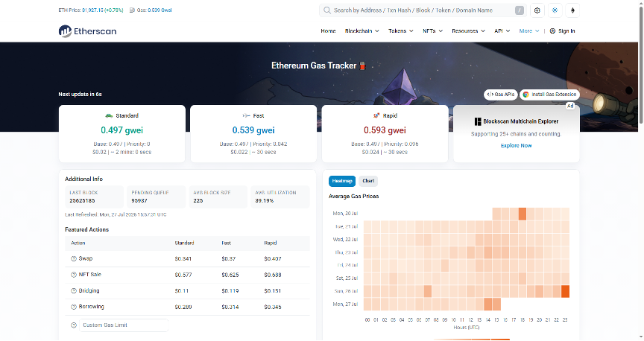Click the Rapid speed rocket icon
The width and height of the screenshot is (644, 341).
(x=376, y=115)
